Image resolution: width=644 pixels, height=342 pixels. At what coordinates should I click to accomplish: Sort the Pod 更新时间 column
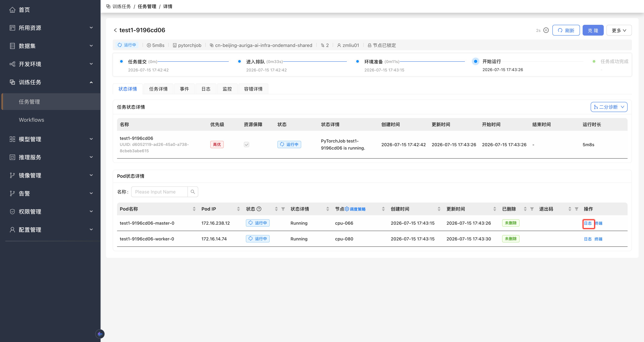coord(495,209)
